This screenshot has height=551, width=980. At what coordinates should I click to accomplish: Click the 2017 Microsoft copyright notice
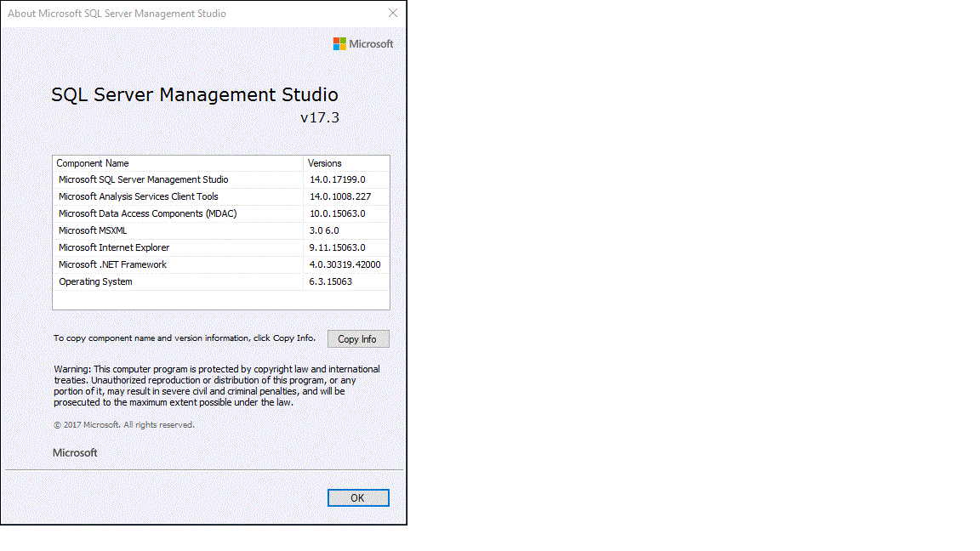(x=123, y=425)
